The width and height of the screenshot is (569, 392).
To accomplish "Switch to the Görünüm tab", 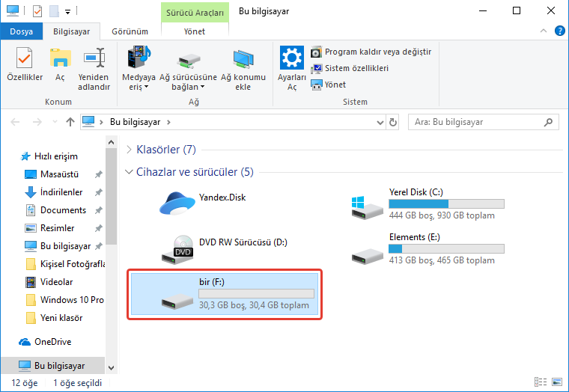I will 130,32.
